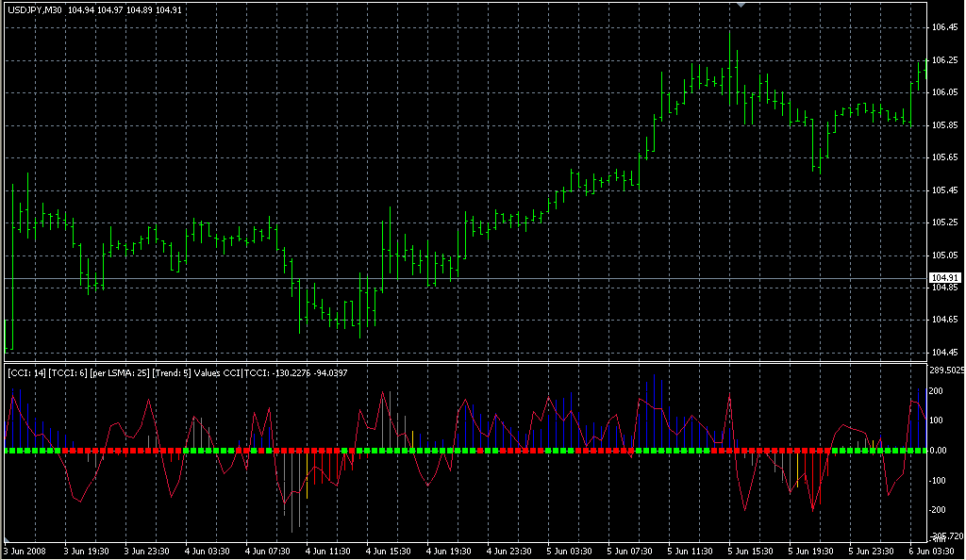Click the 105.85 price scale label

pyautogui.click(x=945, y=125)
